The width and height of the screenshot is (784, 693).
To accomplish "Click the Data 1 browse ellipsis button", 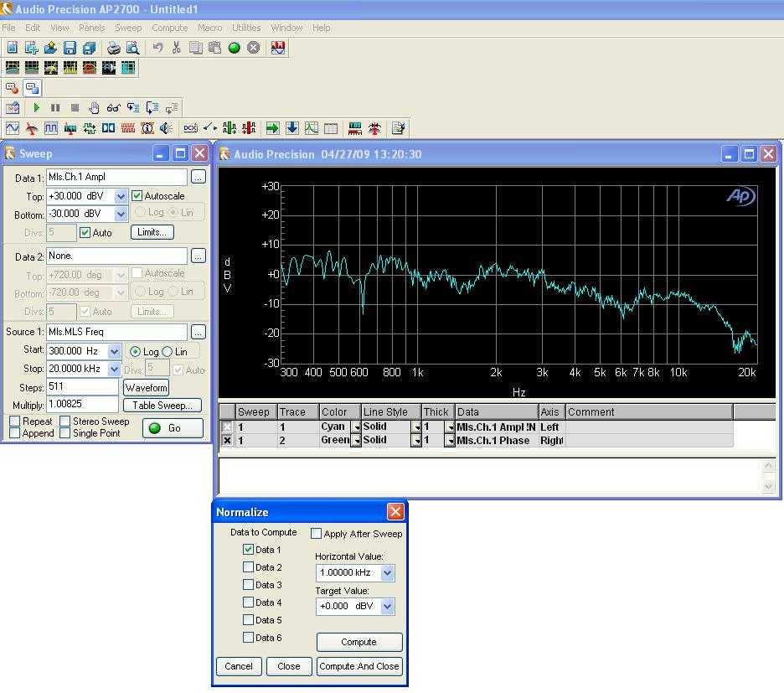I will tap(199, 177).
